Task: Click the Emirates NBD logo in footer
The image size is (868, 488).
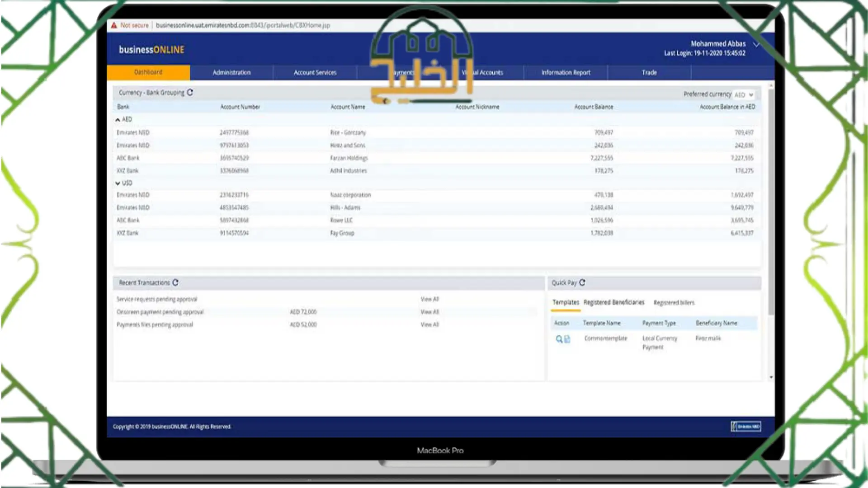Action: pyautogui.click(x=746, y=427)
